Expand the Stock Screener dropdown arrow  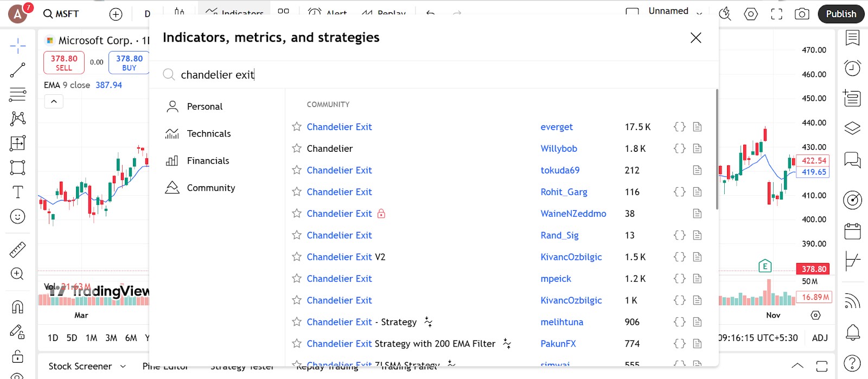coord(123,367)
